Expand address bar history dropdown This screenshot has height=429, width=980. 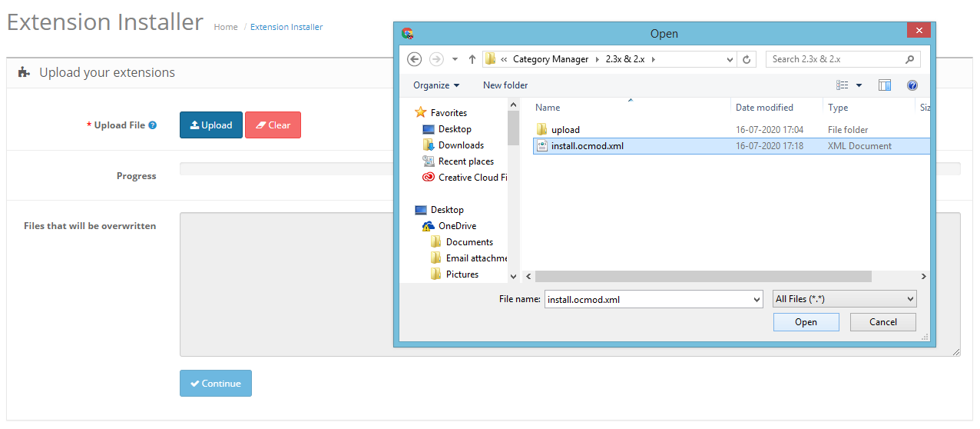[x=730, y=59]
